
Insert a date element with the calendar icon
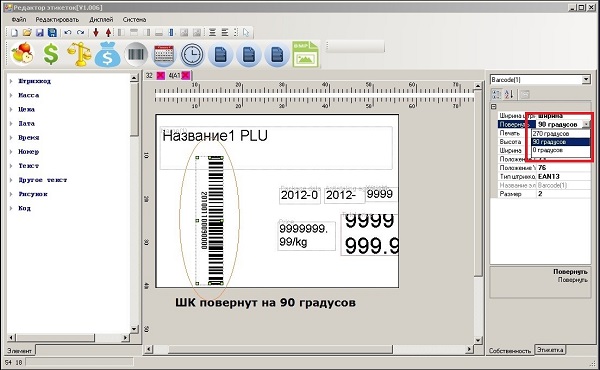coord(164,54)
